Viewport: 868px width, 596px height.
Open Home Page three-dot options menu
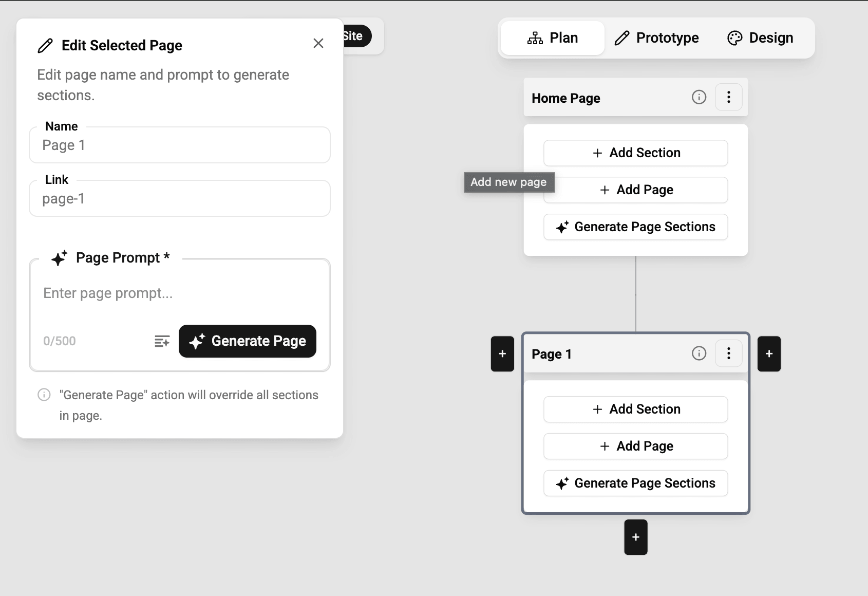(x=729, y=97)
